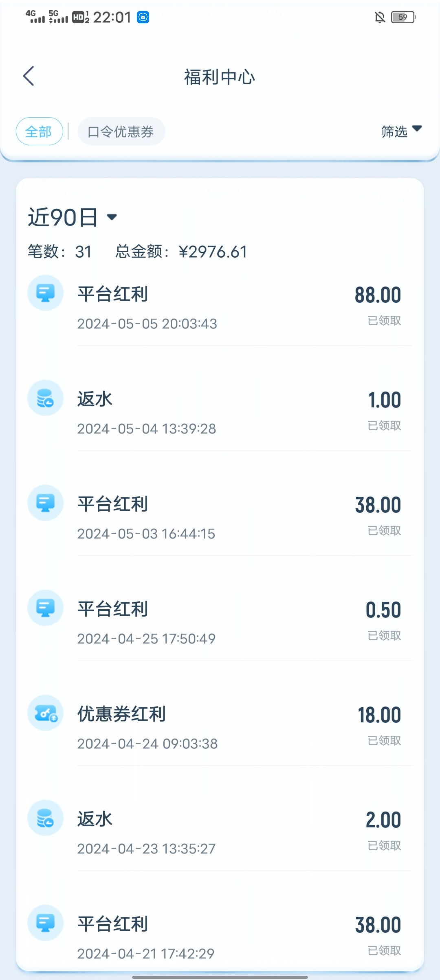Viewport: 440px width, 980px height.
Task: Tap the platform bonus icon dated 2024-04-21
Action: pos(45,923)
